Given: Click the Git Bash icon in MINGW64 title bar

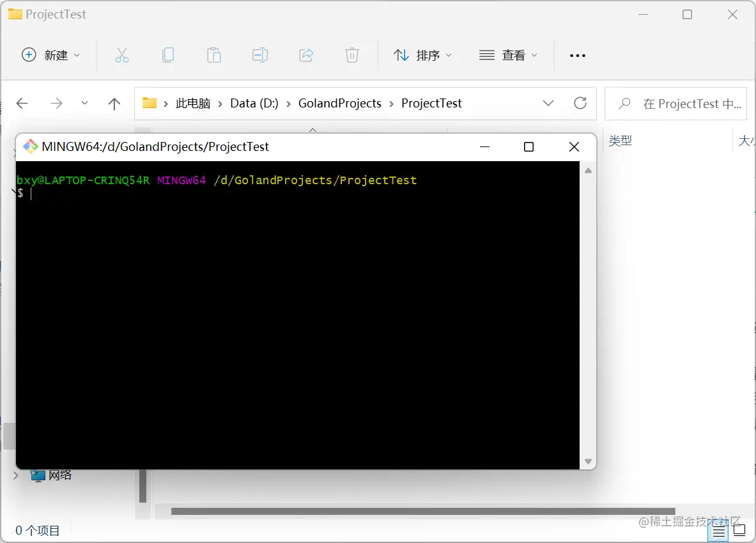Looking at the screenshot, I should pyautogui.click(x=31, y=146).
